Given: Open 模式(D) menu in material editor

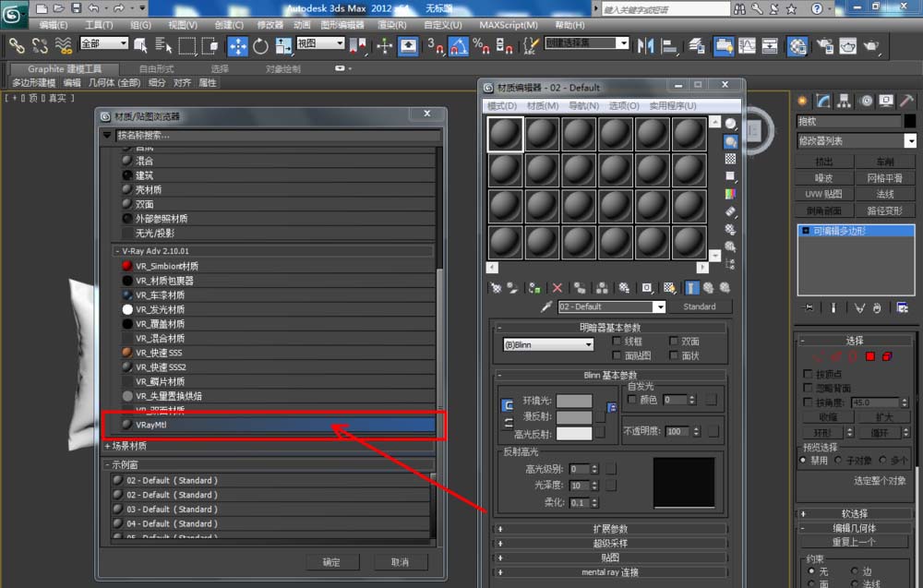Looking at the screenshot, I should [501, 105].
